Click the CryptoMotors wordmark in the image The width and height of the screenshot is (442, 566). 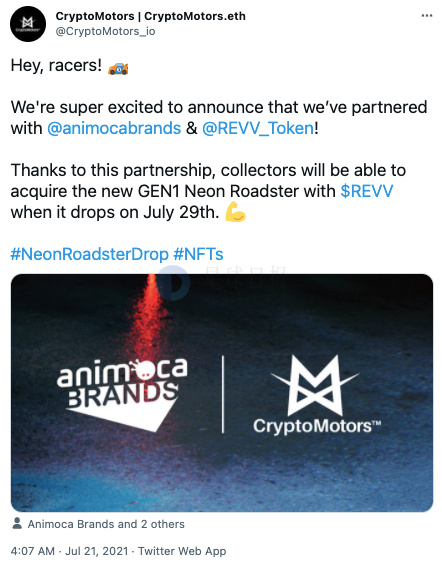(317, 426)
